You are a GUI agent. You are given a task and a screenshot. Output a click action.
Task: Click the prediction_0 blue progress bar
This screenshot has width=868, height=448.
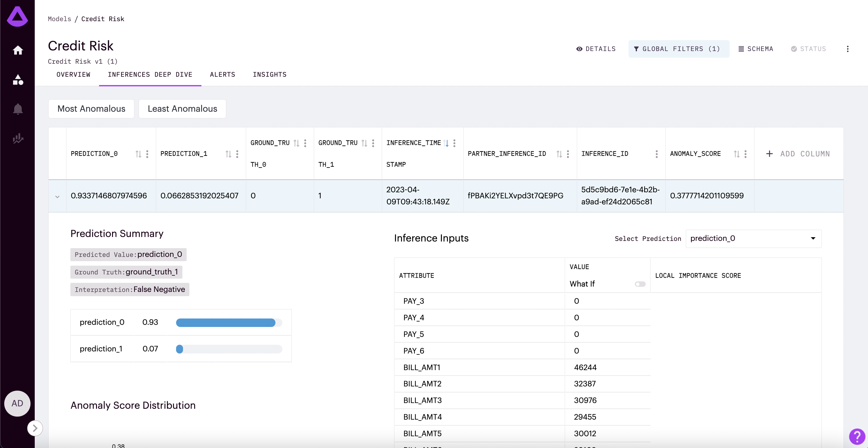pyautogui.click(x=225, y=322)
